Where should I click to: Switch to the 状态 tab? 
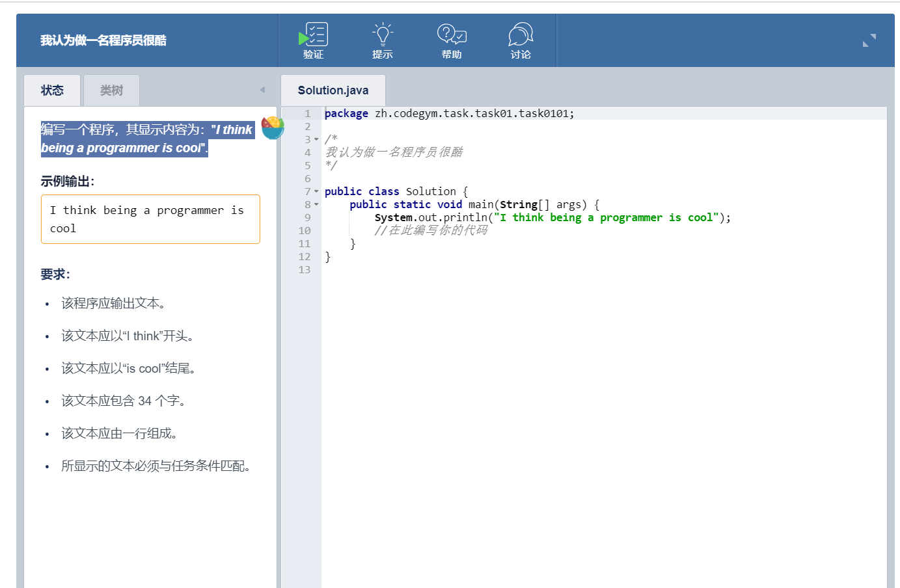click(x=52, y=90)
